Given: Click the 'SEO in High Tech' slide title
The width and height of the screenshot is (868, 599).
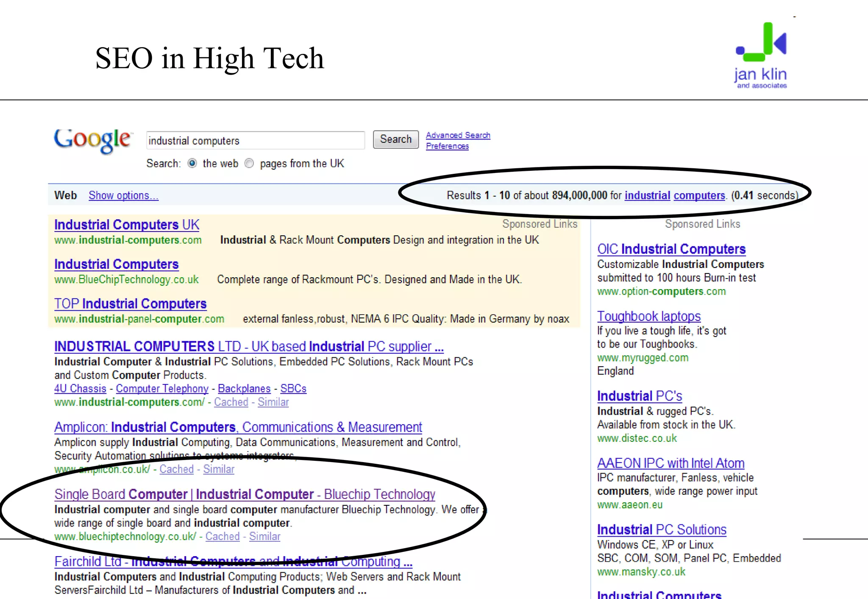Looking at the screenshot, I should click(x=209, y=58).
